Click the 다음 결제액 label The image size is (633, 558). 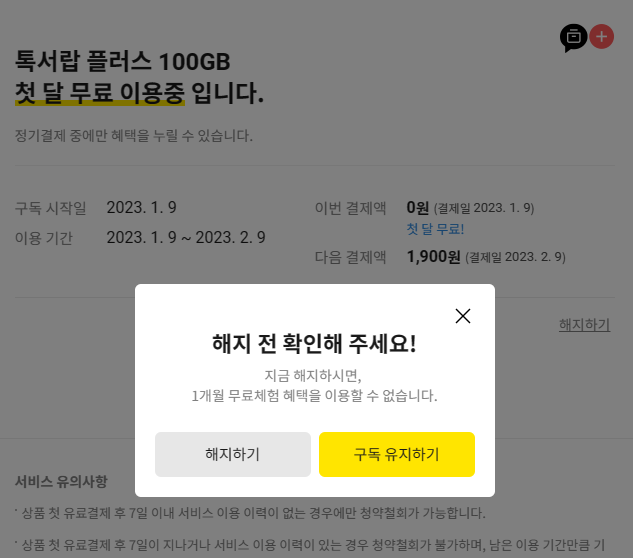[x=350, y=257]
